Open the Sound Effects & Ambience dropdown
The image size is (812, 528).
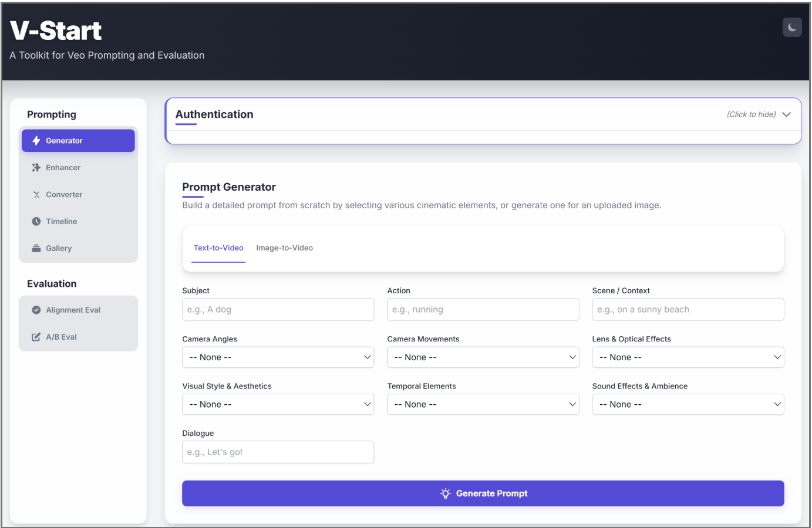[688, 404]
